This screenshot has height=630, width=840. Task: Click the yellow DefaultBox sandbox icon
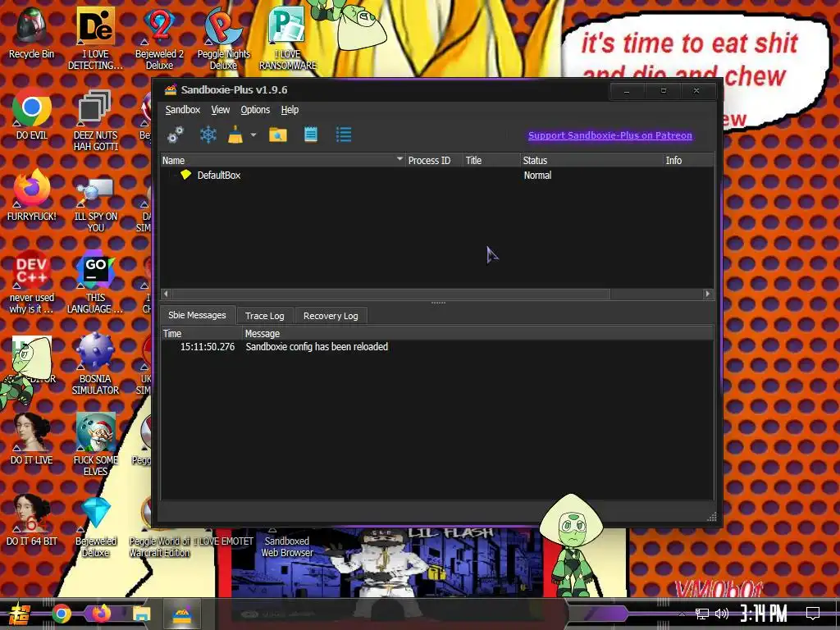pos(186,175)
